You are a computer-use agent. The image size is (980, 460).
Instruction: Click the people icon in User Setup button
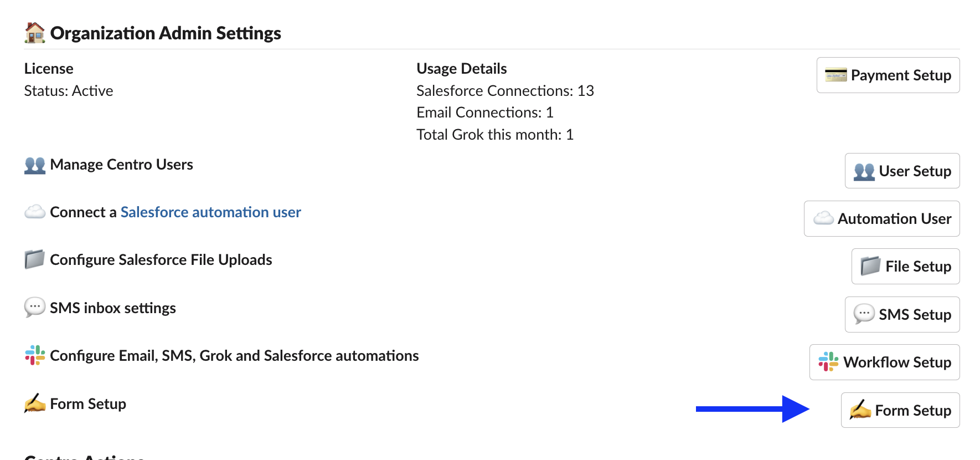click(x=864, y=172)
